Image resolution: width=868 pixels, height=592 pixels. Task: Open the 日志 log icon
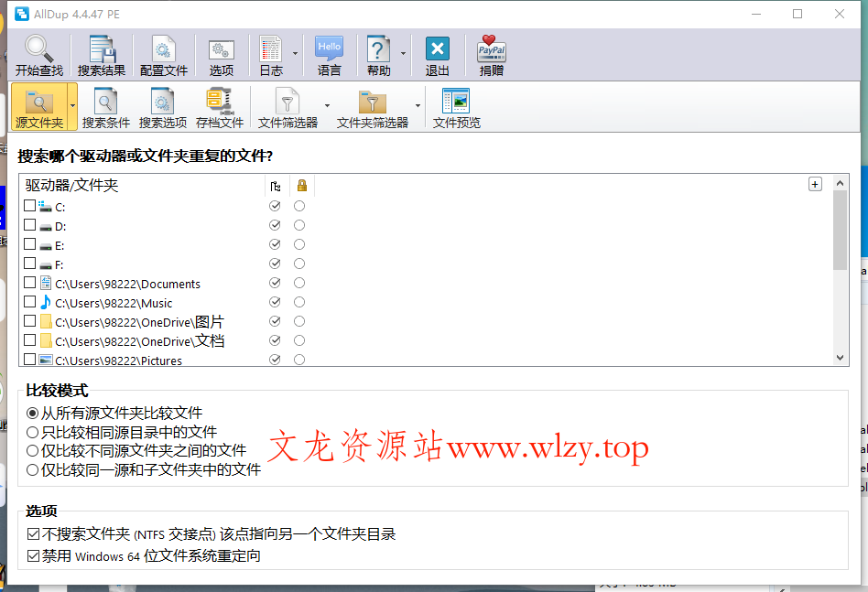[x=272, y=48]
